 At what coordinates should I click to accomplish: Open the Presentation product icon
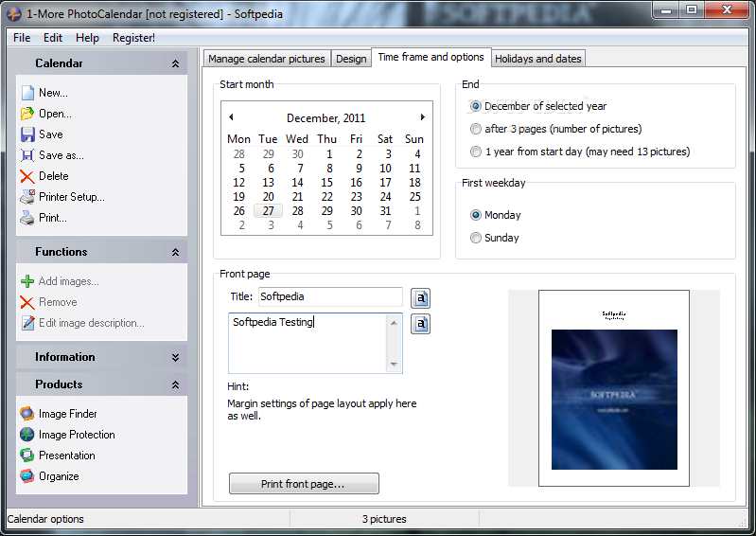pos(27,455)
